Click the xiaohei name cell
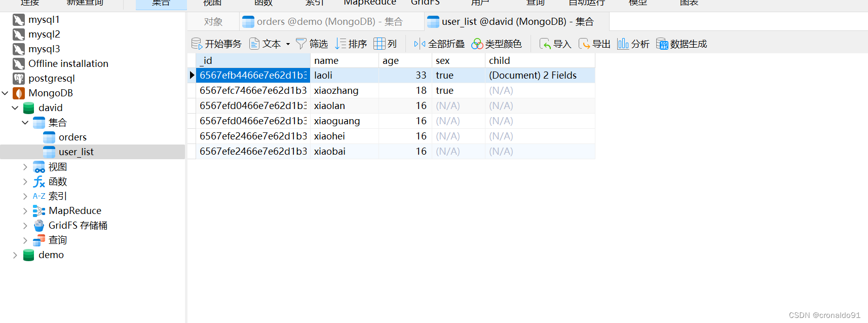The height and width of the screenshot is (323, 868). click(345, 136)
